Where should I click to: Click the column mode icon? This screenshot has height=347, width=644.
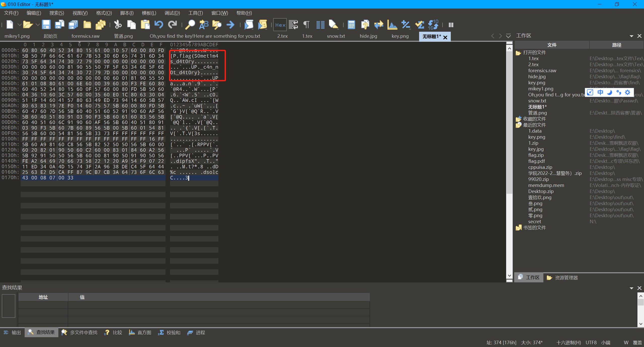320,25
